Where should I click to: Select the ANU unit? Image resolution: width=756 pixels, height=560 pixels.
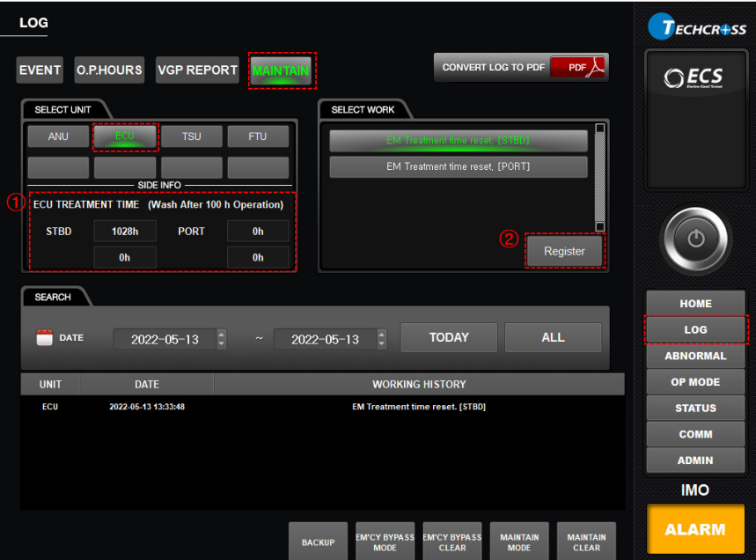[x=58, y=136]
